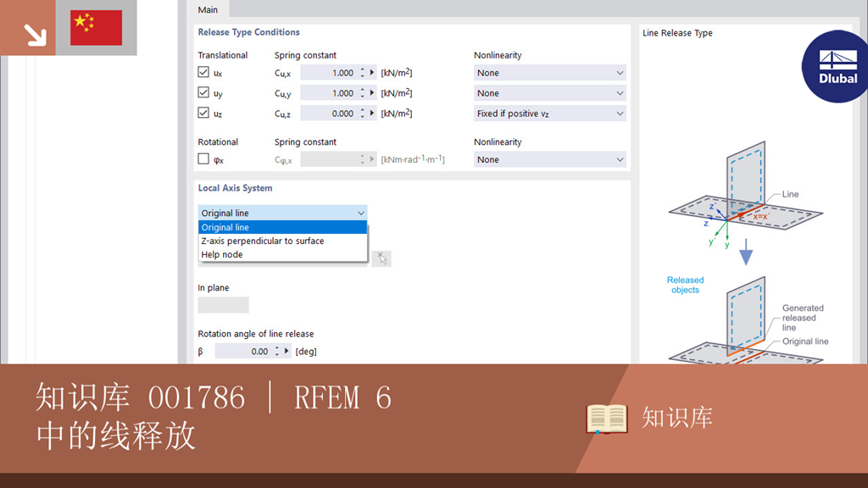Open Nonlinearity dropdown for ux row
Image resolution: width=868 pixels, height=488 pixels.
pos(549,73)
